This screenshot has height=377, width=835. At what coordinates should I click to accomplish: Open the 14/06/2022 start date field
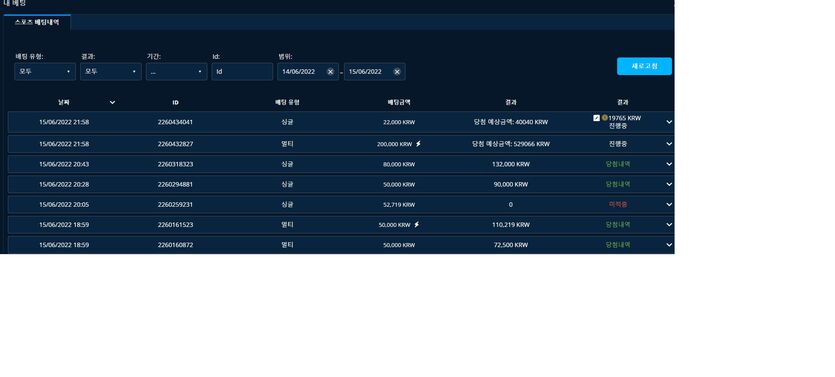tap(308, 72)
